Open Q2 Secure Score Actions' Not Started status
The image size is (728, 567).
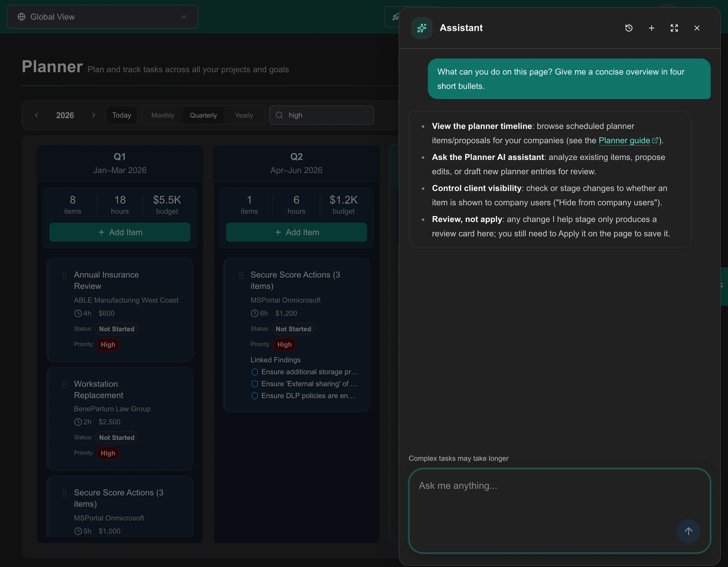coord(293,329)
